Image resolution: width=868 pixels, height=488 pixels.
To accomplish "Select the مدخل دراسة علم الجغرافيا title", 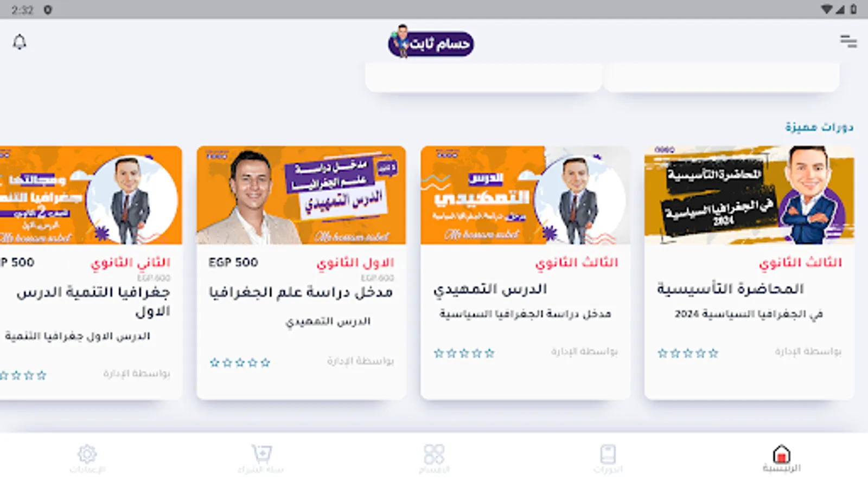I will click(x=301, y=292).
